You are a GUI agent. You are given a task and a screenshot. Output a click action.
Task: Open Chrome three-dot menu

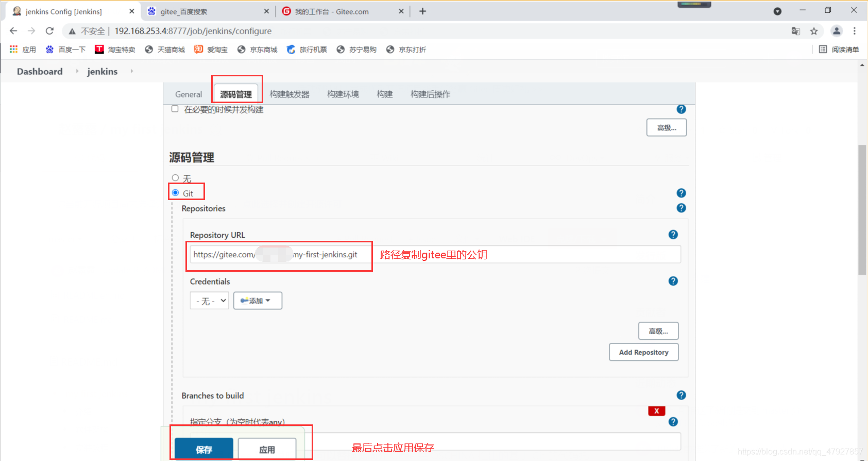point(855,31)
